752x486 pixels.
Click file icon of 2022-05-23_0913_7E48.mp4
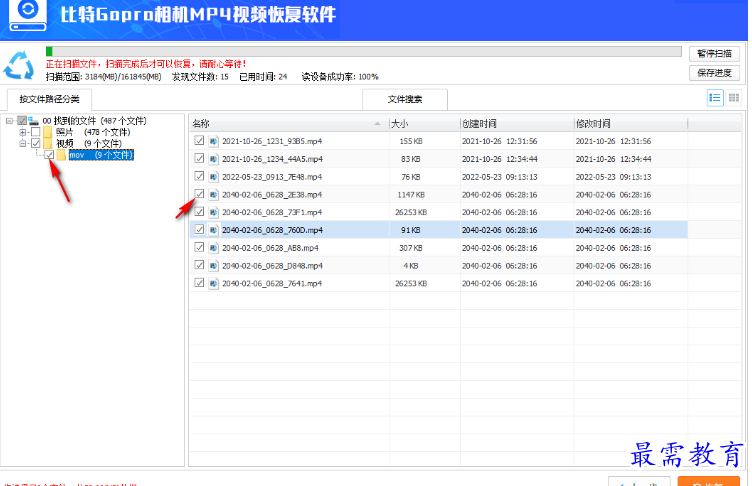pyautogui.click(x=213, y=177)
